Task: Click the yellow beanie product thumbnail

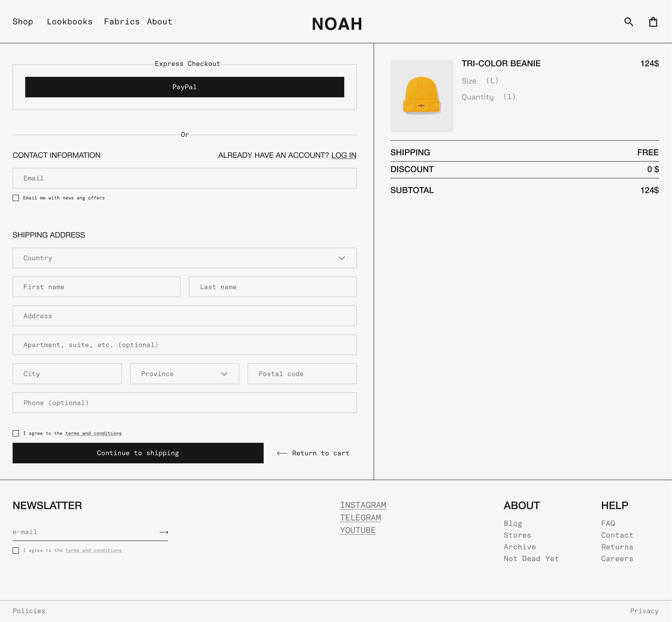Action: [422, 96]
